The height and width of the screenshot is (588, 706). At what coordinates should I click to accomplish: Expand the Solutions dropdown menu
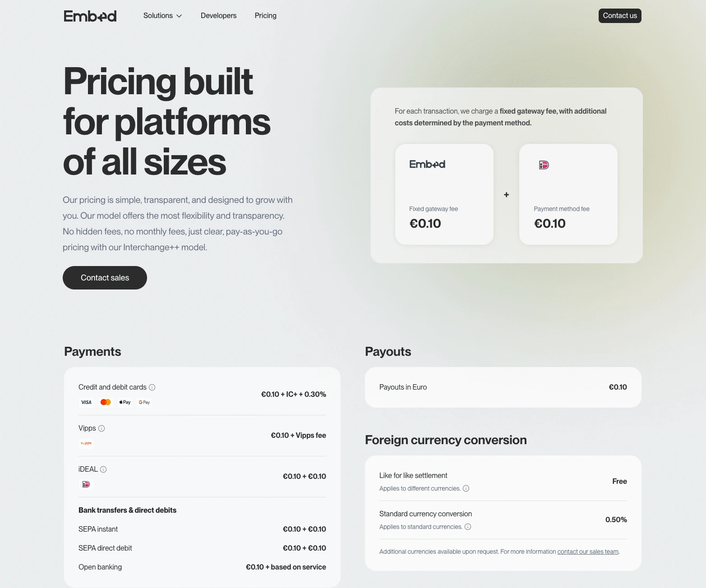point(162,16)
